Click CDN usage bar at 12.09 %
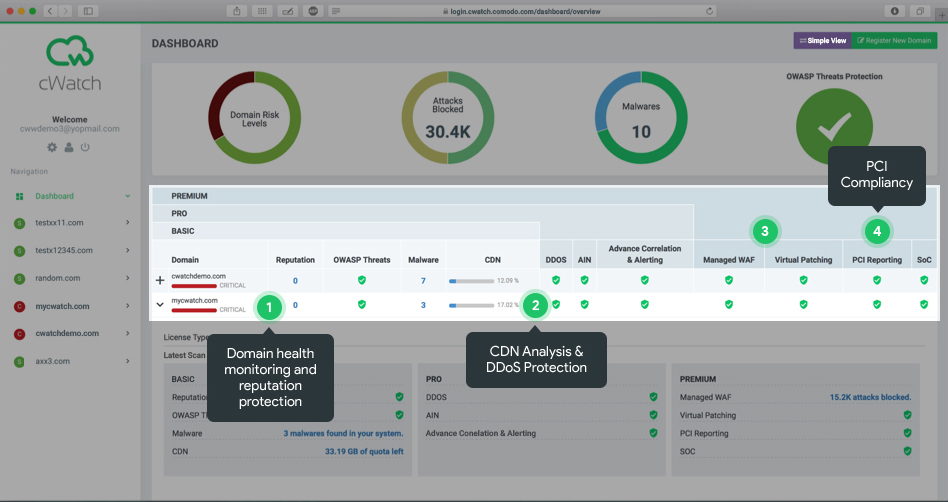 pos(472,281)
